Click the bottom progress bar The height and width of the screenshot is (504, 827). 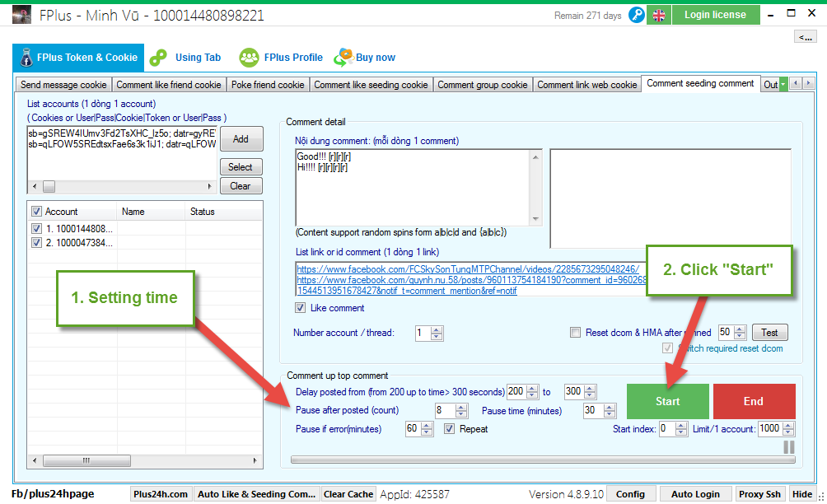[543, 460]
